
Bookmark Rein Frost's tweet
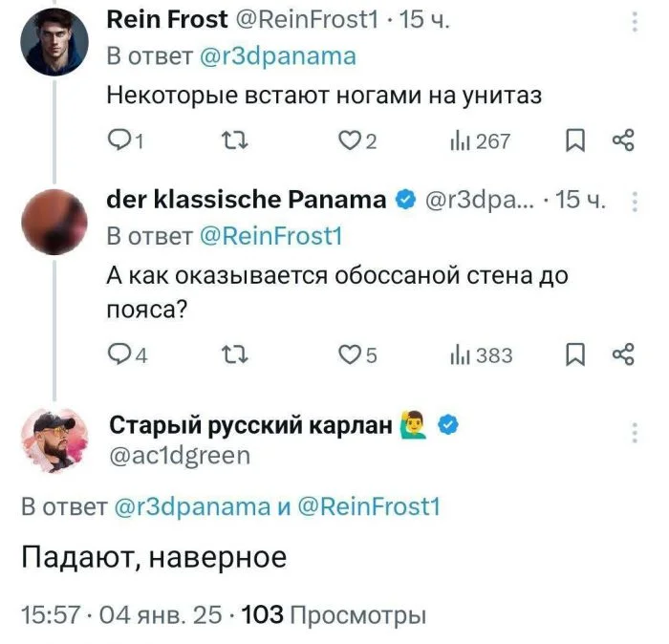tap(574, 142)
